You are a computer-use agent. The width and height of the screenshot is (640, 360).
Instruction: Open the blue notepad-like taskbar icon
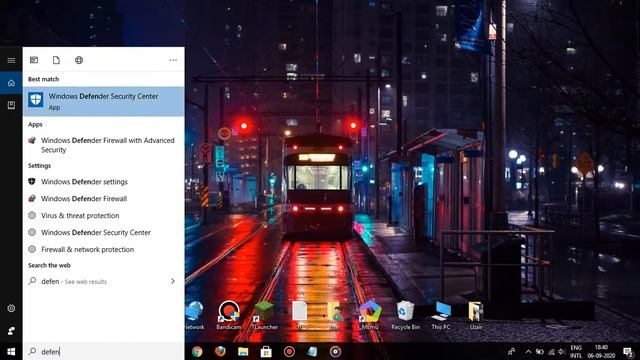pyautogui.click(x=312, y=351)
